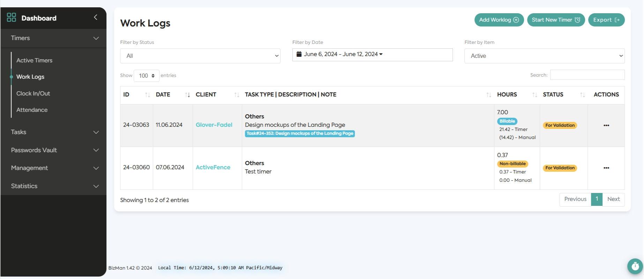Open actions menu for worklog 24-03063
The width and height of the screenshot is (644, 279).
point(606,125)
